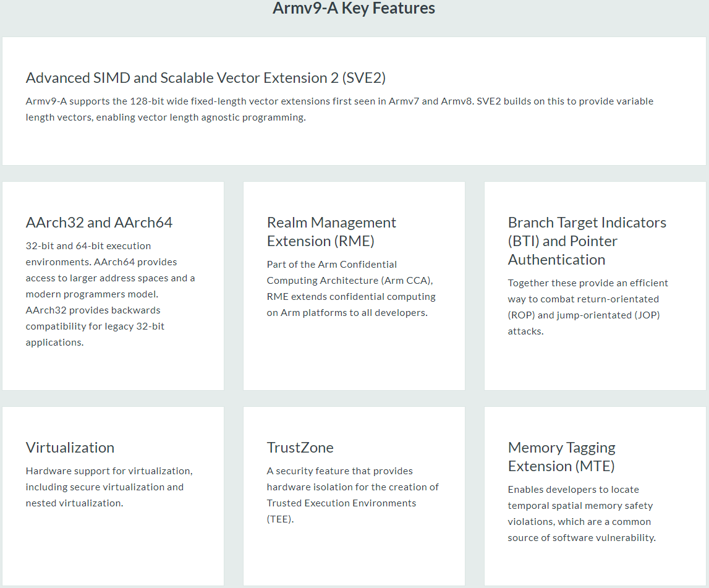This screenshot has width=709, height=588.
Task: Select the Realm Management Extension (RME) heading
Action: point(331,232)
